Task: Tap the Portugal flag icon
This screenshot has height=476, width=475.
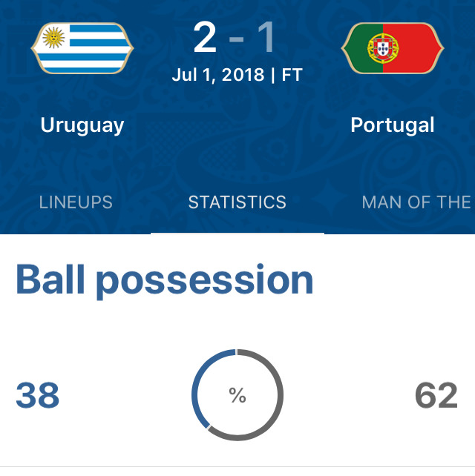Action: coord(393,48)
